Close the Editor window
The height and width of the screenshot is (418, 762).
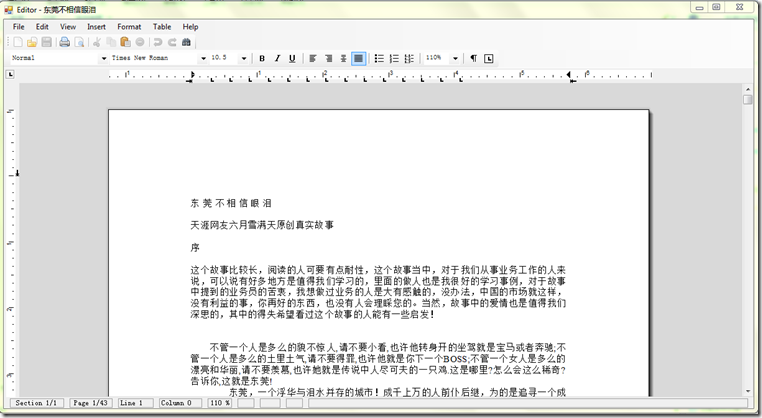[739, 7]
